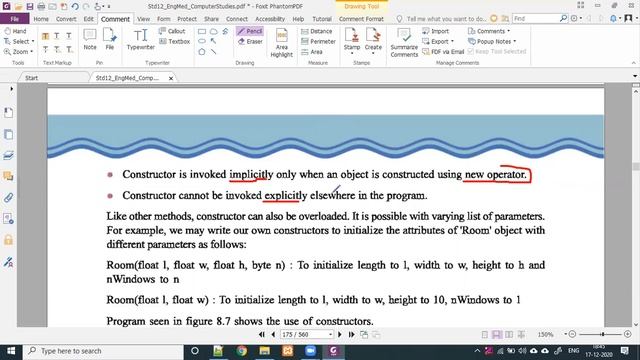The width and height of the screenshot is (640, 360).
Task: Open the Layers panel in left sidebar
Action: coord(8,155)
